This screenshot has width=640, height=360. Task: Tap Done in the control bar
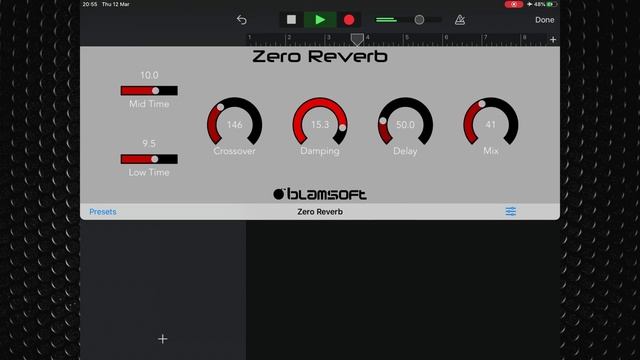[544, 20]
